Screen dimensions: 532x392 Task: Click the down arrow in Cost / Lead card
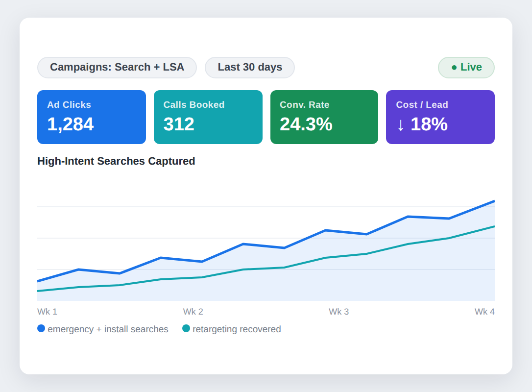point(401,125)
